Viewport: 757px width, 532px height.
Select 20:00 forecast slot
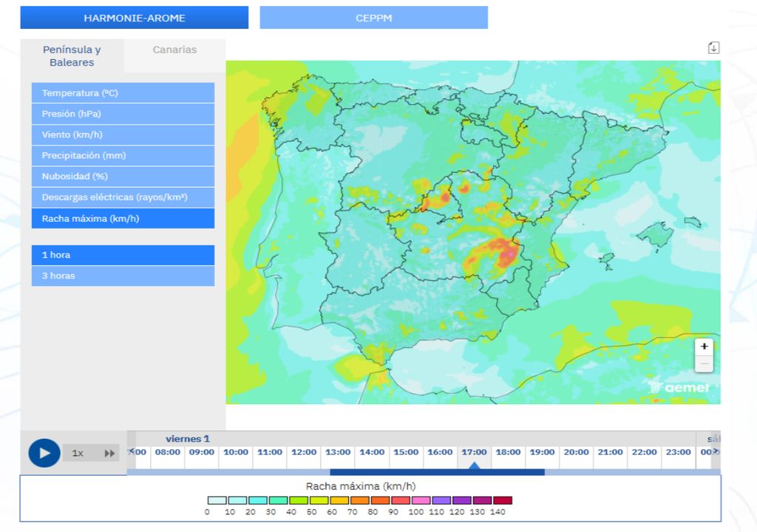(x=576, y=452)
